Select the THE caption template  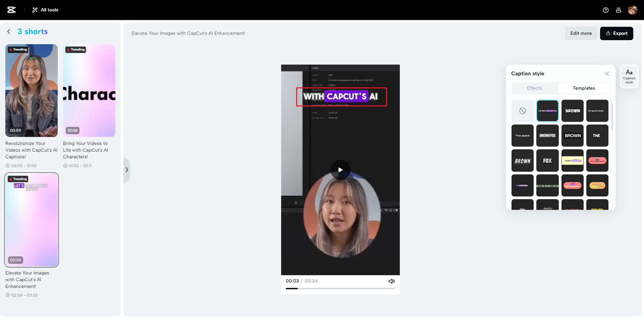(597, 136)
